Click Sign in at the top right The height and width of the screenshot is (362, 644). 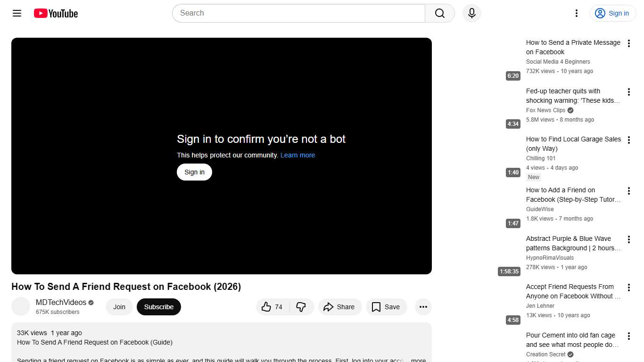pos(612,13)
